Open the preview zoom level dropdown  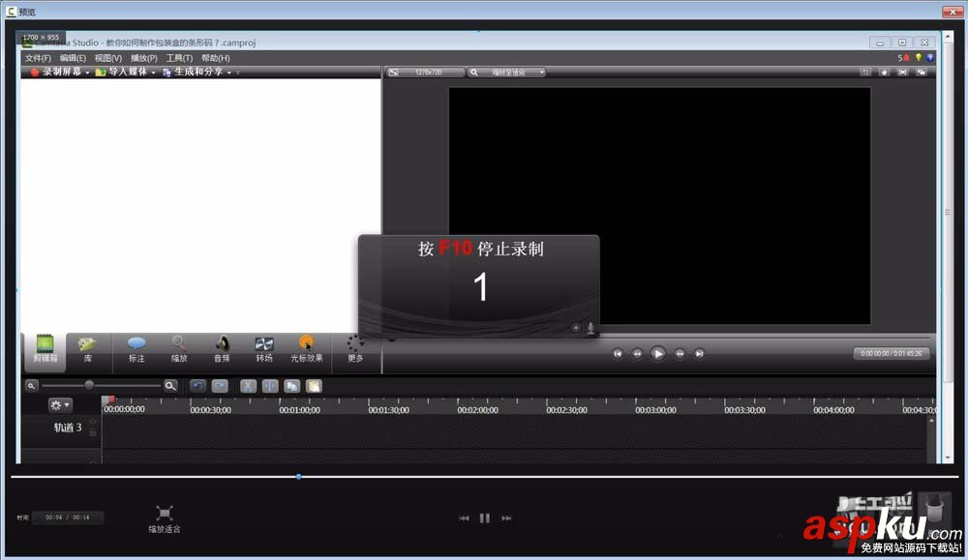[506, 73]
